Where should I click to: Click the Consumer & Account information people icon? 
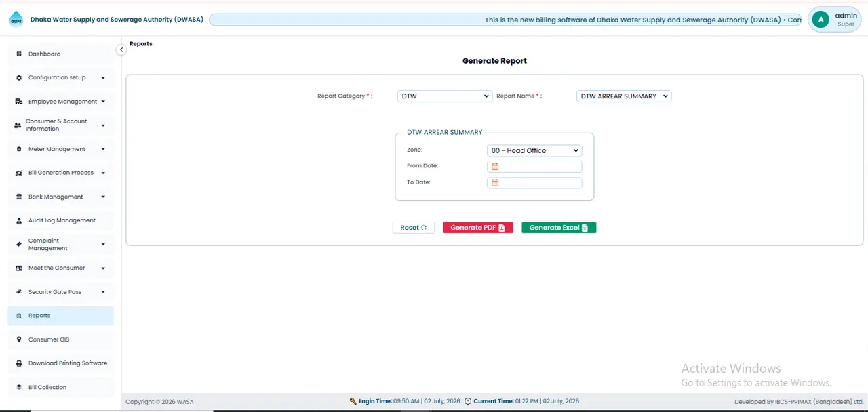18,125
